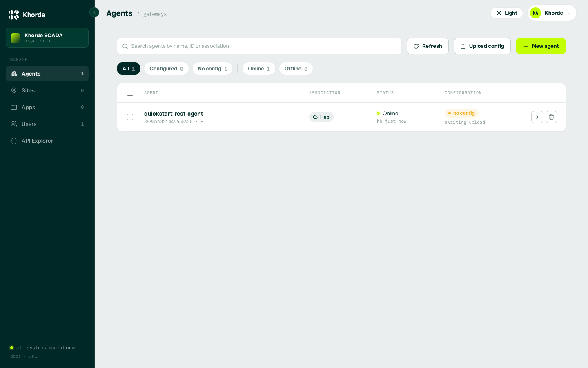
Task: Show only Online agents
Action: pyautogui.click(x=259, y=69)
